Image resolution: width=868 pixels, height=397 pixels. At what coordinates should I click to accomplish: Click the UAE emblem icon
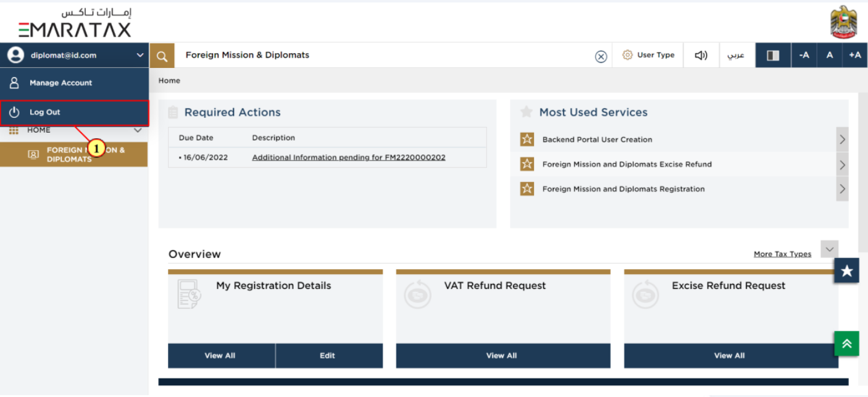[x=843, y=22]
